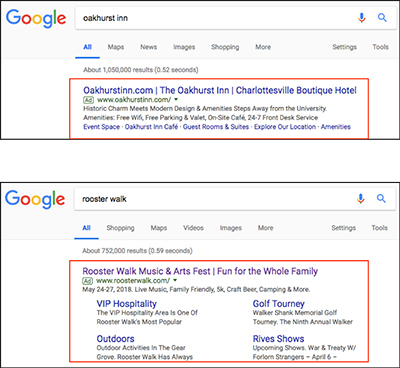Click the Google logo in rooster walk search
This screenshot has height=368, width=400.
[35, 199]
